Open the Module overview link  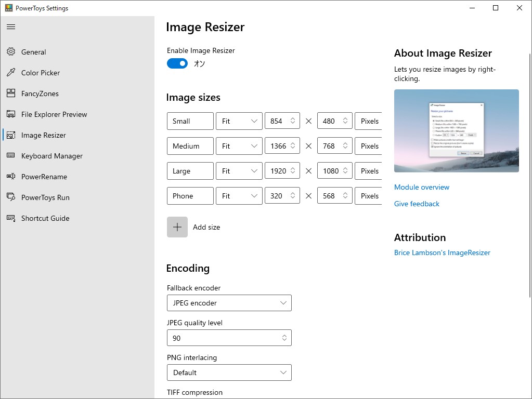click(x=422, y=187)
